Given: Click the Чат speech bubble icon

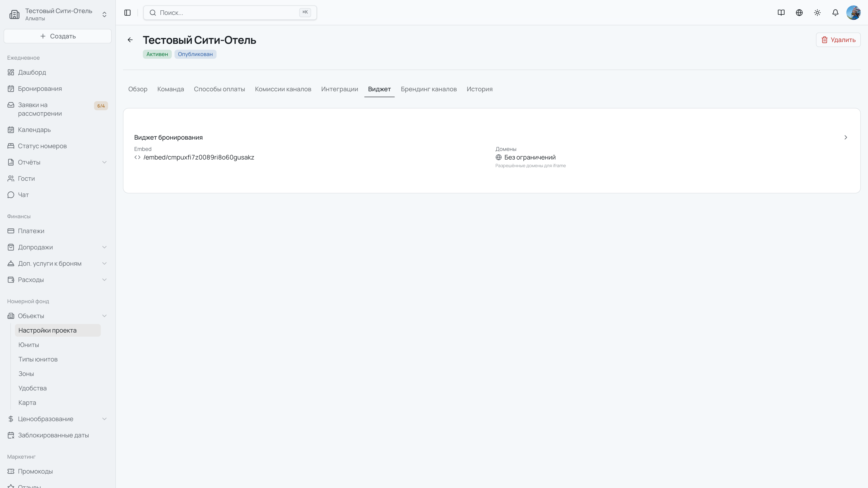Looking at the screenshot, I should 11,195.
